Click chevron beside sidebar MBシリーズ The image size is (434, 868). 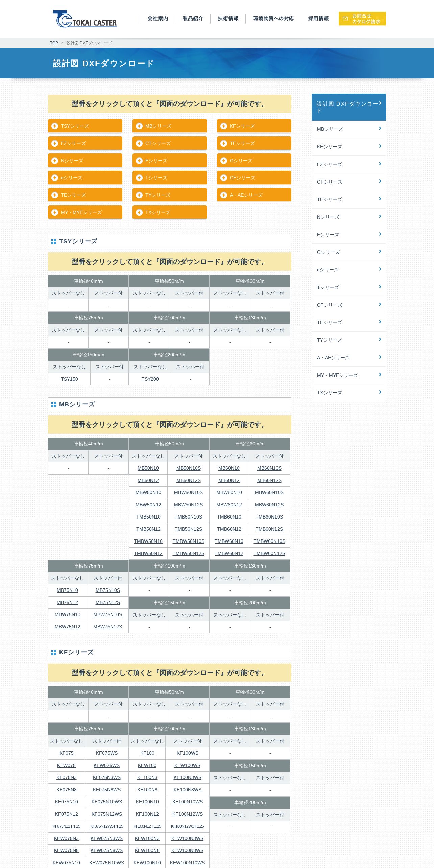coord(380,128)
